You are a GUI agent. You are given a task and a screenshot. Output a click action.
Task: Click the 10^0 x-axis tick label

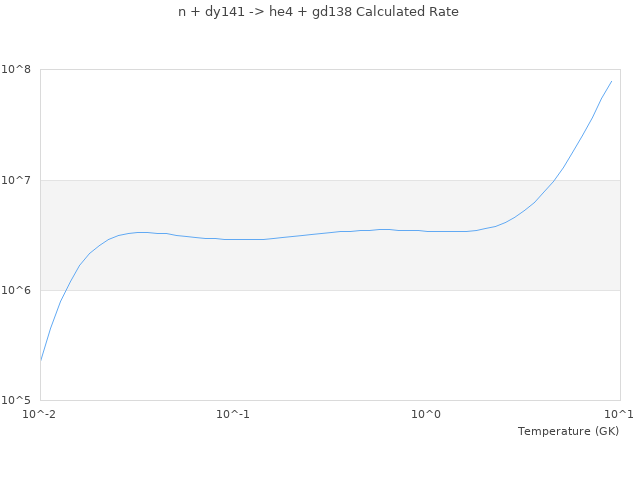pyautogui.click(x=426, y=414)
